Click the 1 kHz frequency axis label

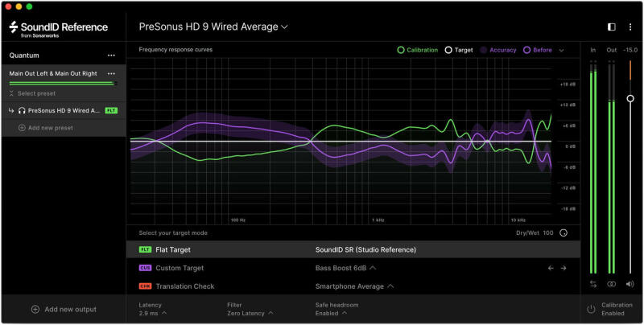[x=378, y=220]
